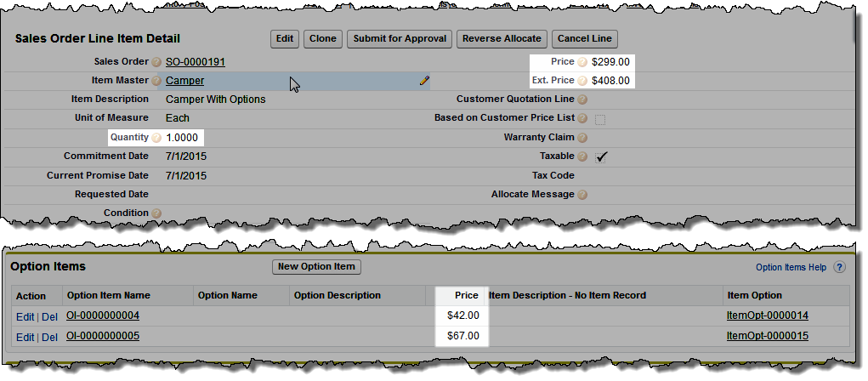Click the pencil edit icon beside Camper
The width and height of the screenshot is (868, 381).
tap(424, 81)
